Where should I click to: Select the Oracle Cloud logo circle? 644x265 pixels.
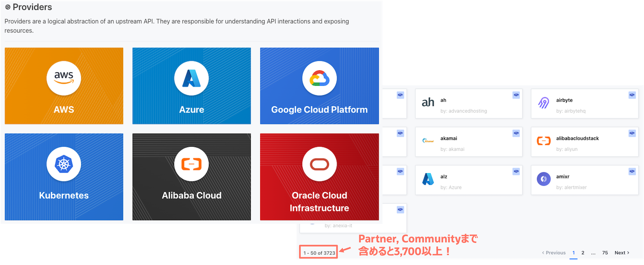point(319,164)
